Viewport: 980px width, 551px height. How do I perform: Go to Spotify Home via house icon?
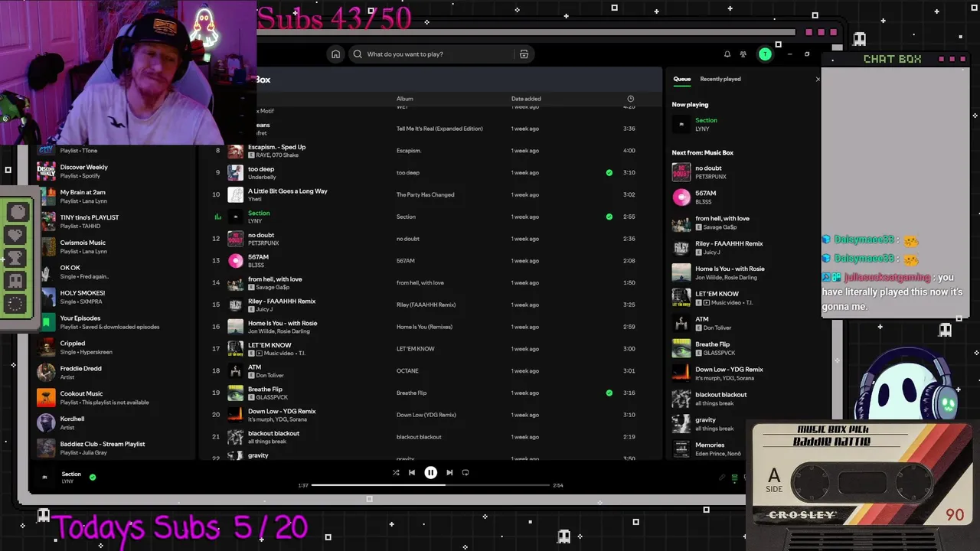(335, 54)
